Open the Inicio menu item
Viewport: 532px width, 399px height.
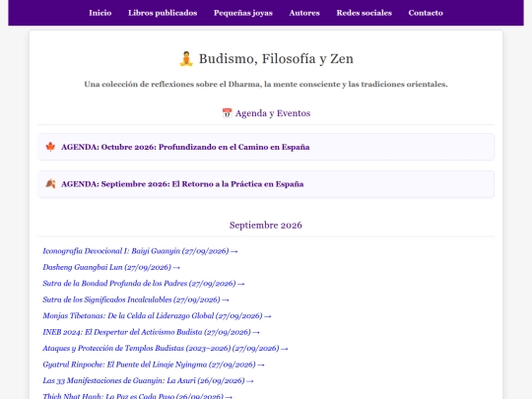100,13
